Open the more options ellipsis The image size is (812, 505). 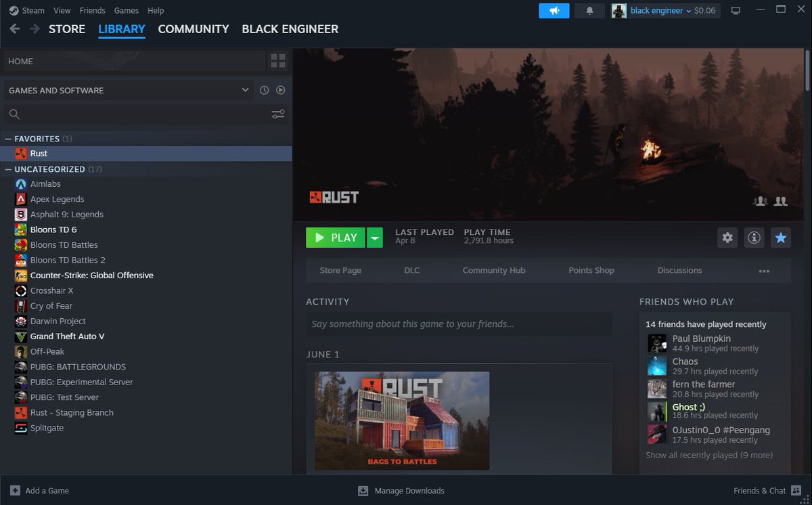tap(764, 271)
